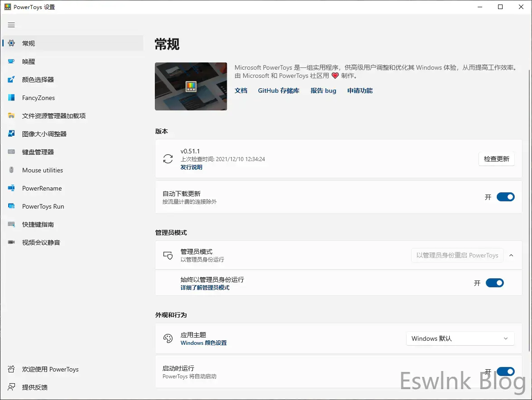Click the Mouse utilities icon

click(11, 170)
